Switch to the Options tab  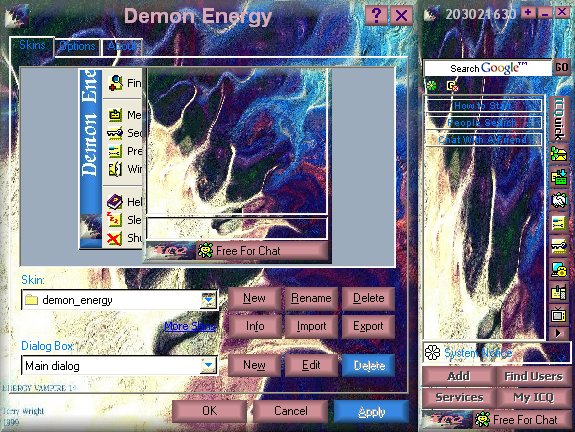(77, 47)
